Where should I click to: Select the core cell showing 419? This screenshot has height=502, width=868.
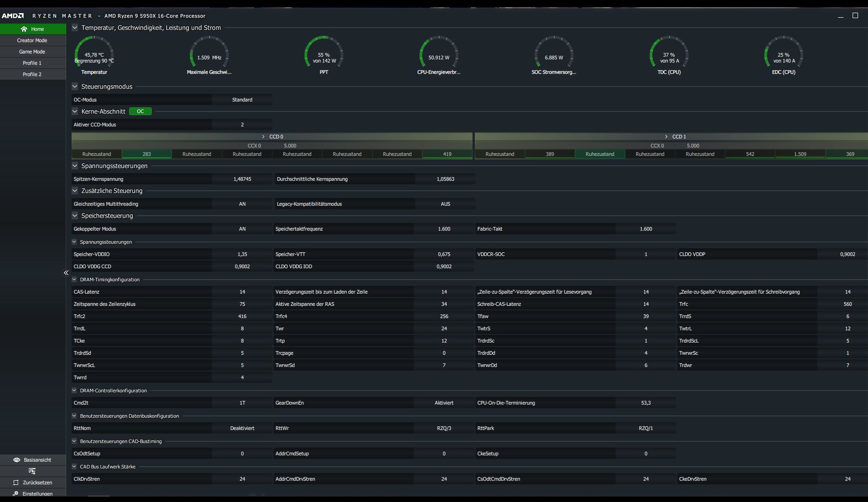coord(447,154)
